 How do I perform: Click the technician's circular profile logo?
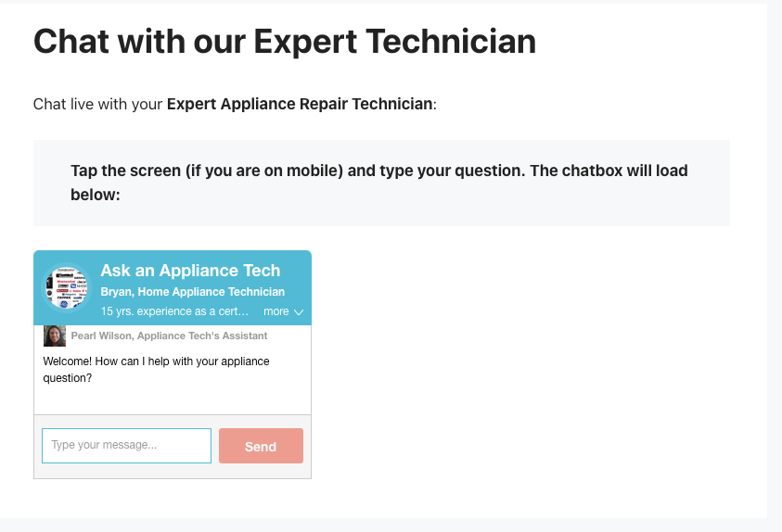tap(66, 288)
